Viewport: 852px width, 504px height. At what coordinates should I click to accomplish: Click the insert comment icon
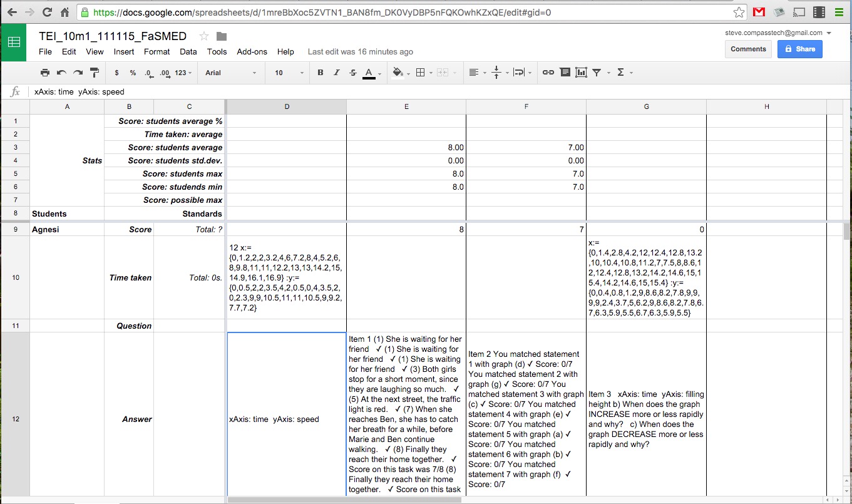(x=565, y=73)
